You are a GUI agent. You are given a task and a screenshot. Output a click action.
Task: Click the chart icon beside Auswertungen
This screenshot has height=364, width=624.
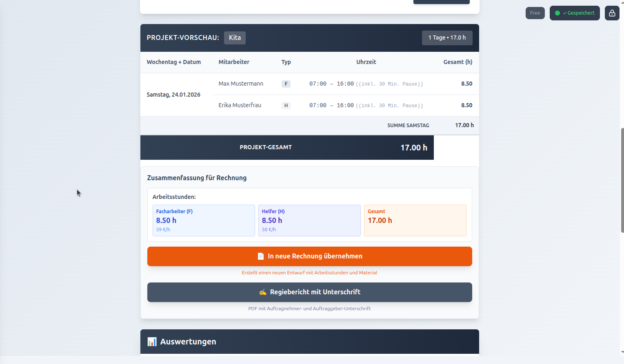152,342
